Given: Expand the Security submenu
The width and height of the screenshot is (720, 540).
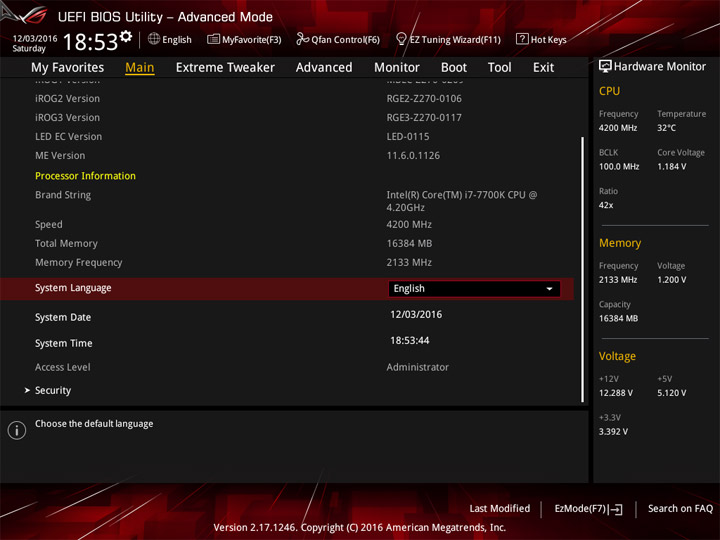Looking at the screenshot, I should point(53,390).
